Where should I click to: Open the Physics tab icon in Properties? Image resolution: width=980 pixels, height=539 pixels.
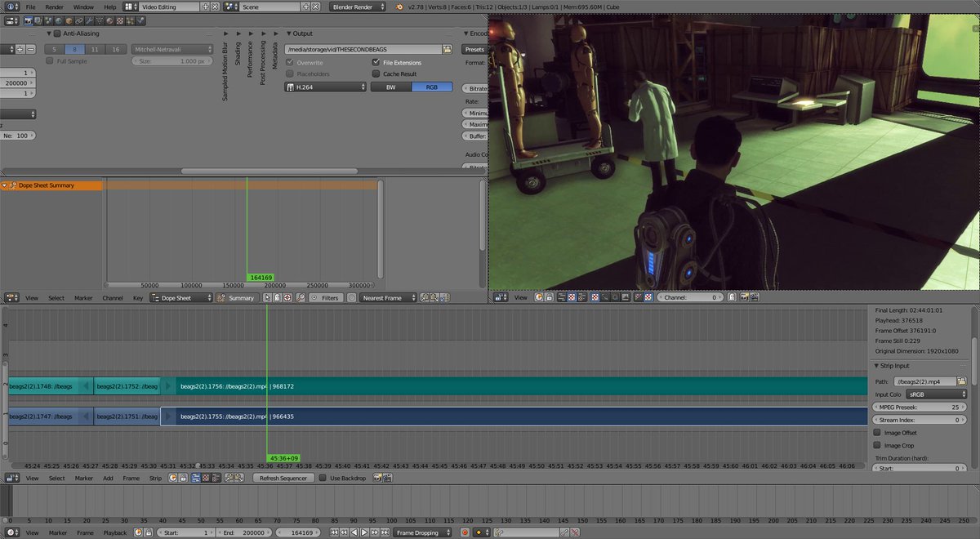coord(140,21)
